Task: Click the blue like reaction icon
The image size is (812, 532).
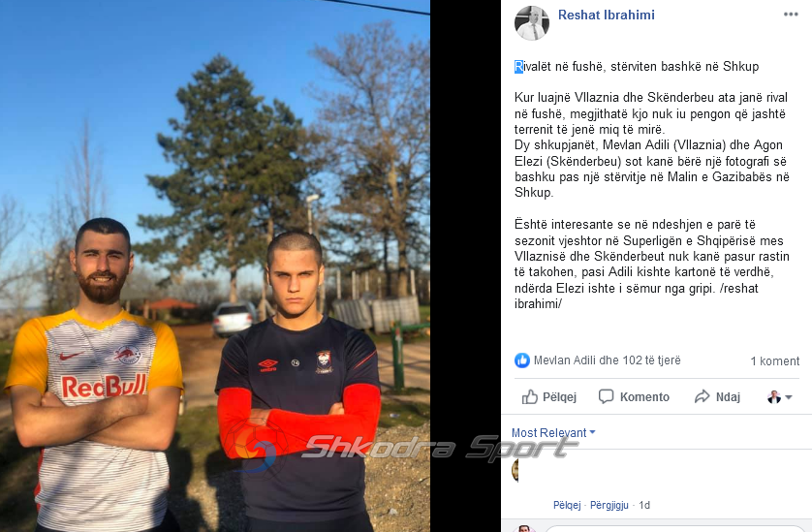Action: [x=522, y=360]
